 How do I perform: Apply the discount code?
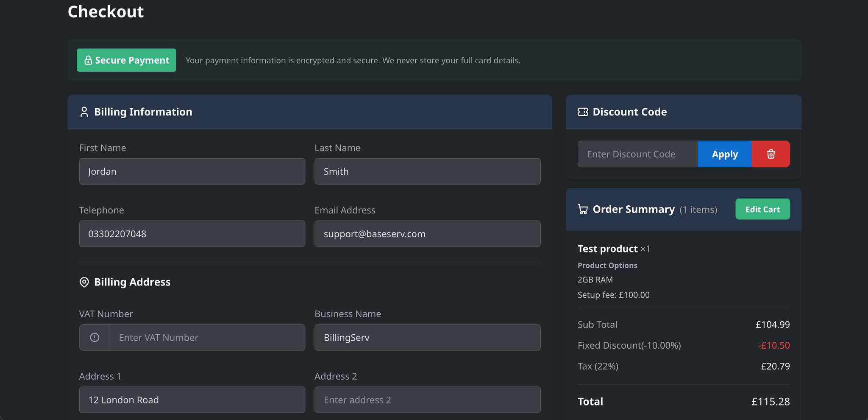click(x=725, y=154)
